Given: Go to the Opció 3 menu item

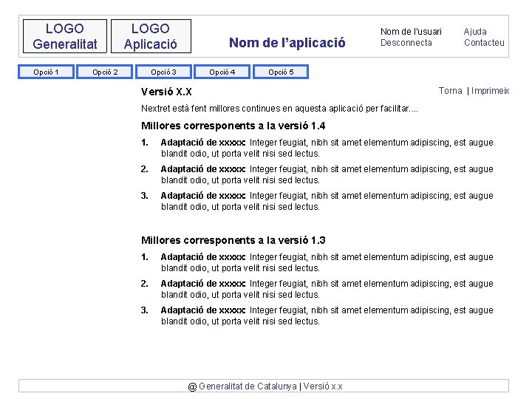Looking at the screenshot, I should [163, 72].
